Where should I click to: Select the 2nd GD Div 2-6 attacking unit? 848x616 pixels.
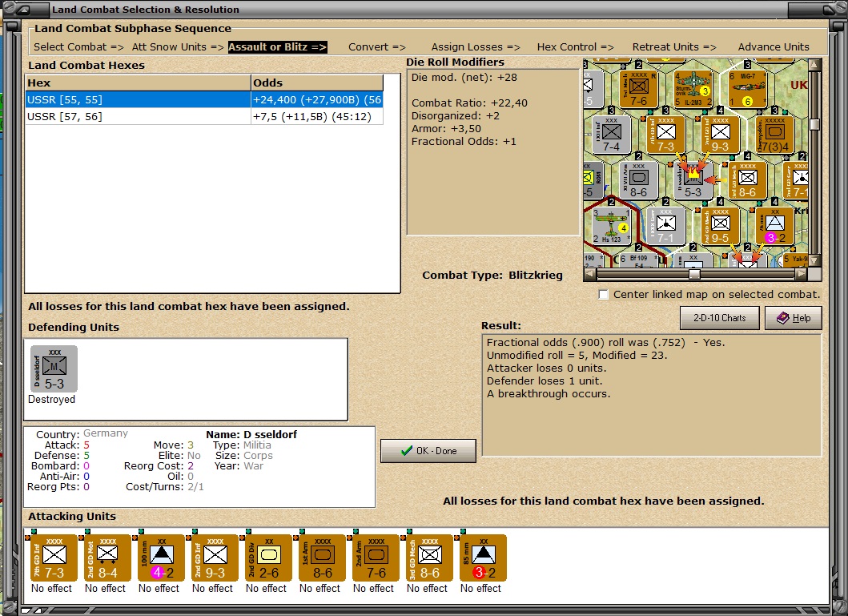tap(268, 558)
